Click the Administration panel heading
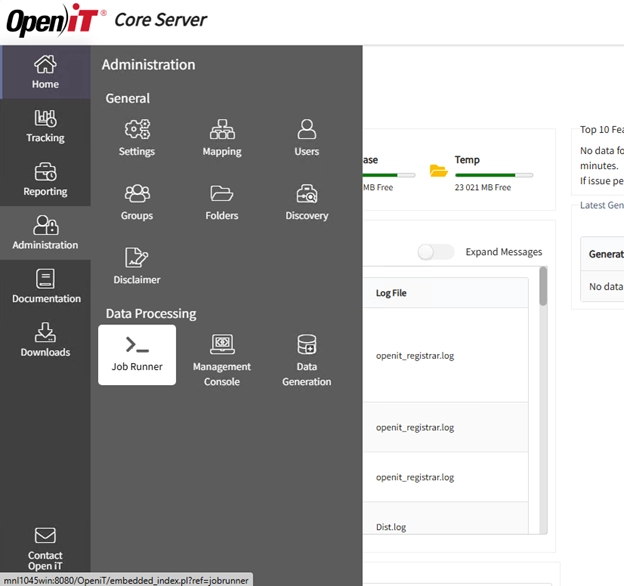The width and height of the screenshot is (624, 586). [x=148, y=64]
